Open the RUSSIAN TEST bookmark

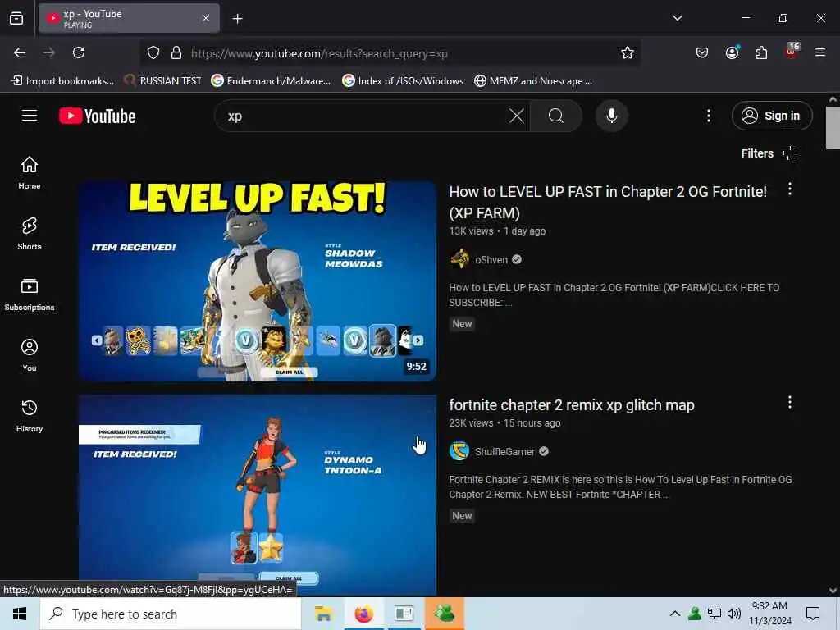(162, 81)
